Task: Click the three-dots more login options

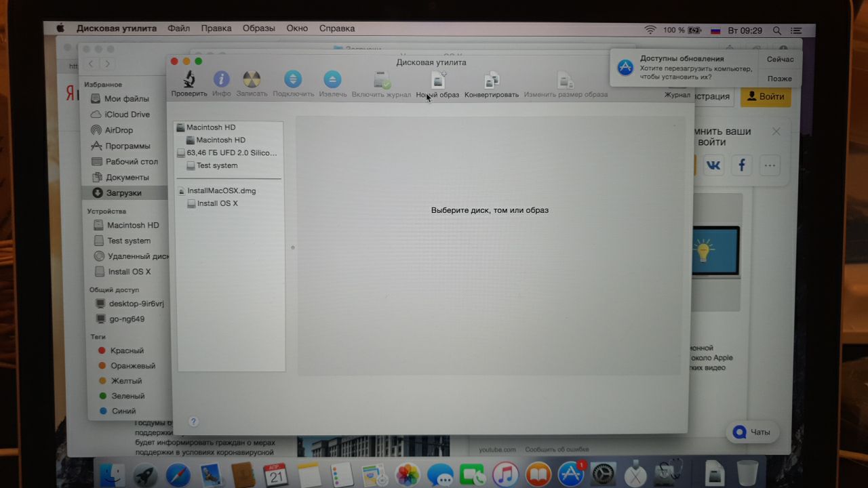Action: (769, 165)
